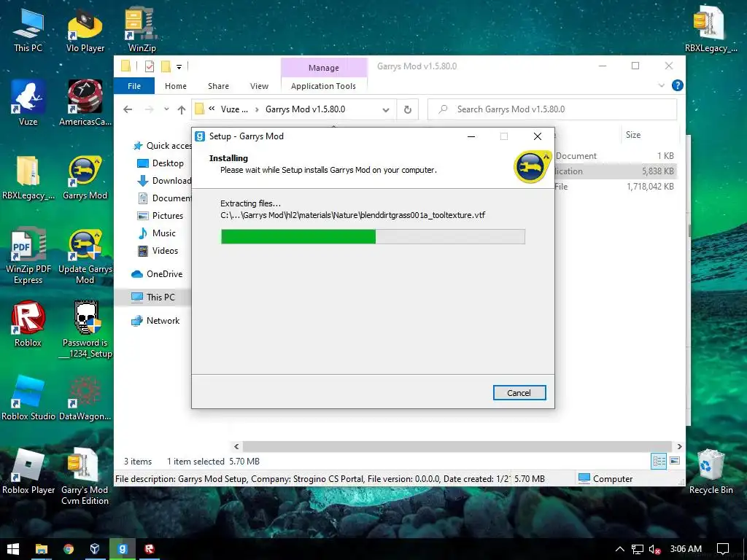Open RBXLegacy folder on desktop
Viewport: 747px width, 560px height.
pyautogui.click(x=28, y=177)
